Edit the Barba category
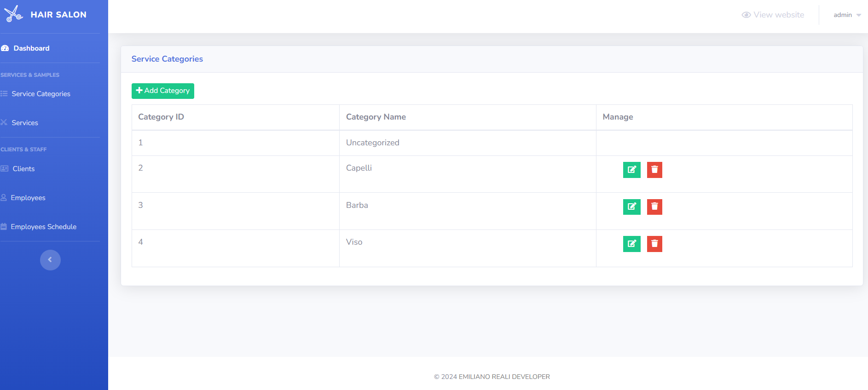 631,207
